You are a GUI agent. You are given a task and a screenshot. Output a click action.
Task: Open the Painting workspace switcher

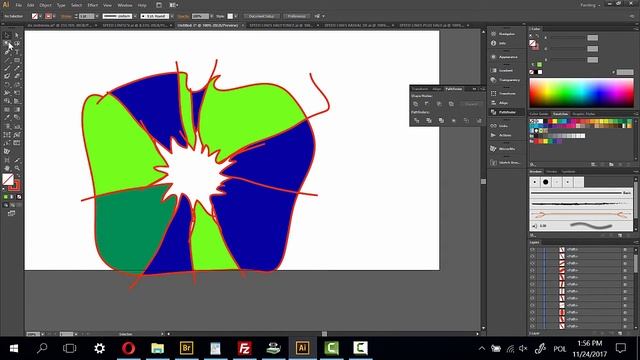coord(590,5)
